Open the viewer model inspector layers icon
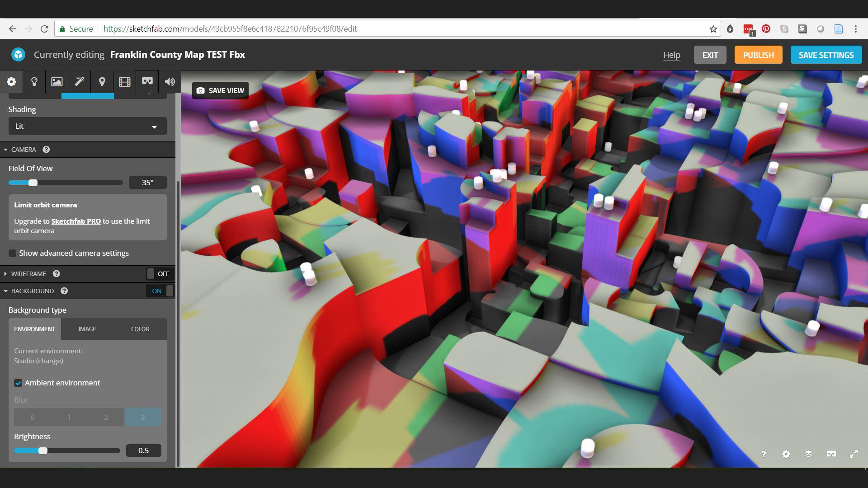The width and height of the screenshot is (868, 488). pos(808,454)
